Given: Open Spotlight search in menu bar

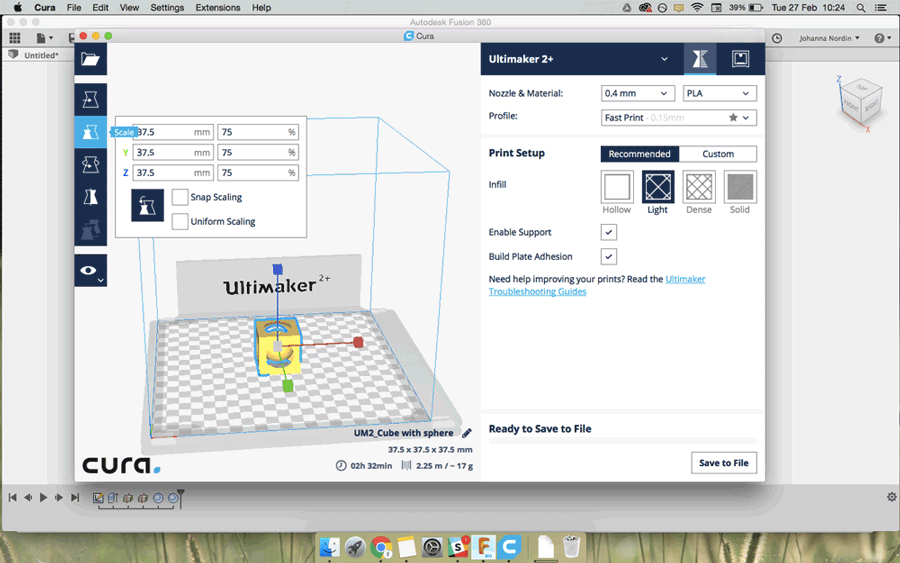Looking at the screenshot, I should click(861, 7).
